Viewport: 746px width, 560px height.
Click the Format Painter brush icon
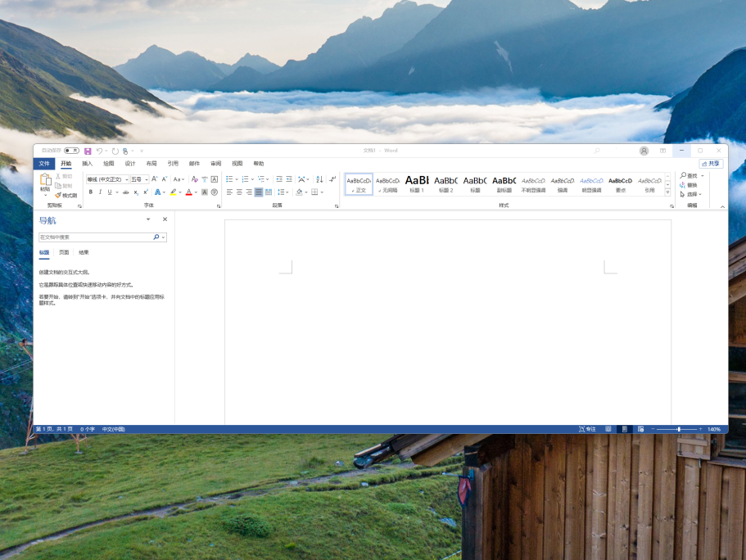(x=58, y=195)
